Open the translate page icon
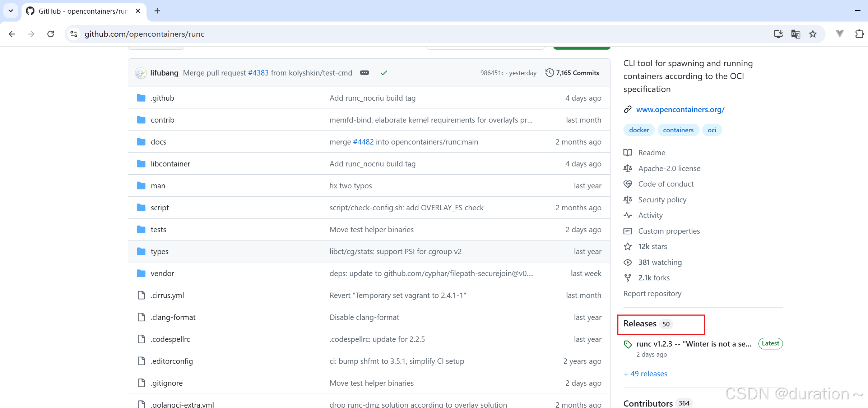Viewport: 868px width, 408px height. pos(795,34)
